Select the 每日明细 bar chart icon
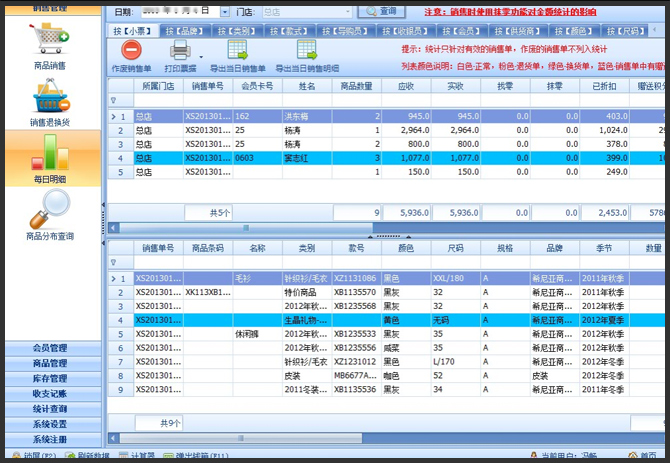 (50, 152)
